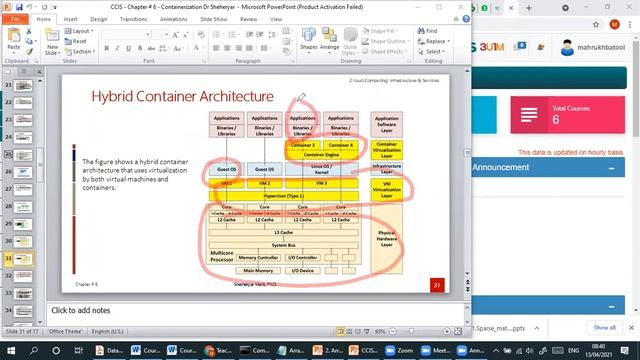640x360 pixels.
Task: Open the Shapes gallery
Action: (x=309, y=40)
